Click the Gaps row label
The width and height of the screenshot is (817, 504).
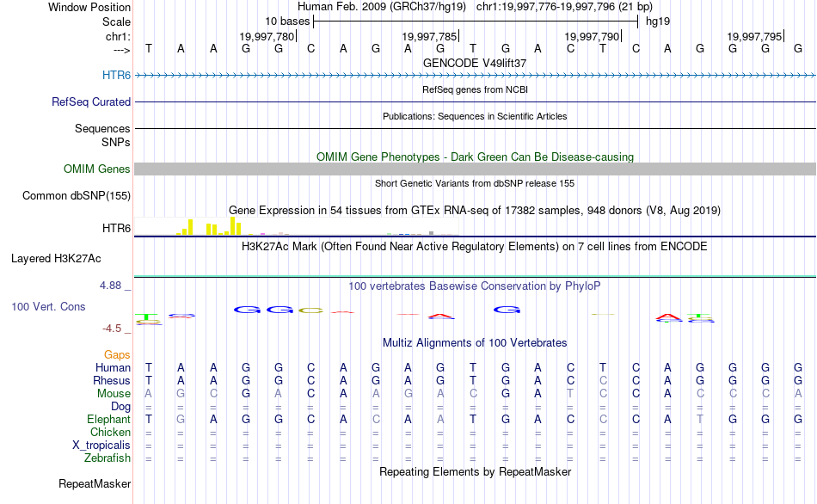coord(117,355)
